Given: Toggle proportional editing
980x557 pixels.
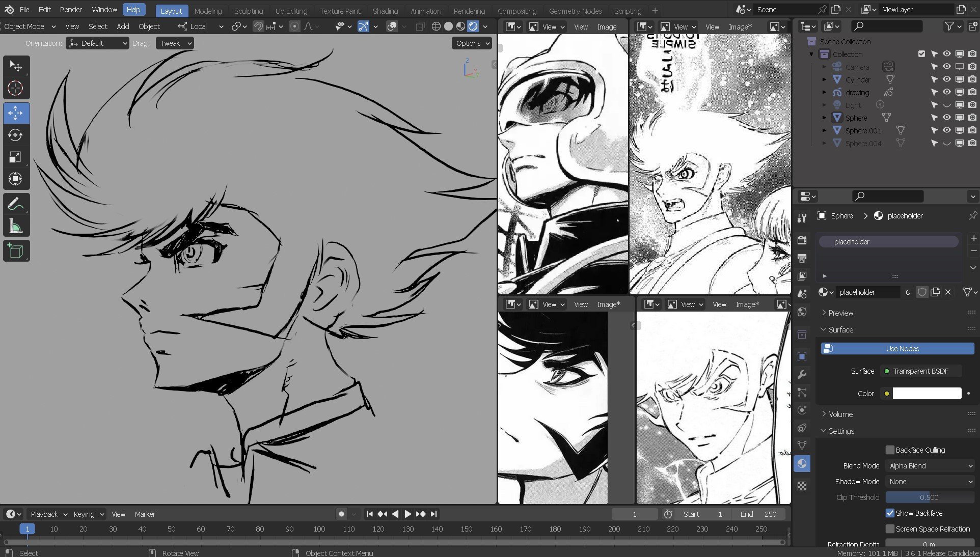Looking at the screenshot, I should tap(294, 26).
